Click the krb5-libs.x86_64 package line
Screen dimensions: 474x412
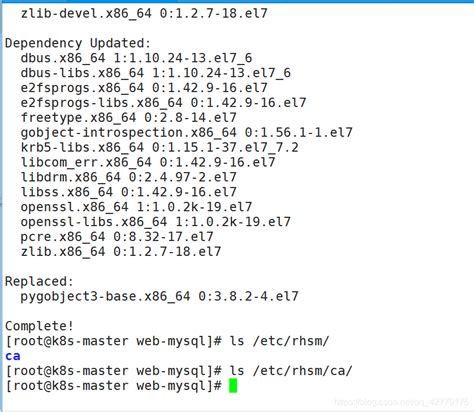(159, 147)
